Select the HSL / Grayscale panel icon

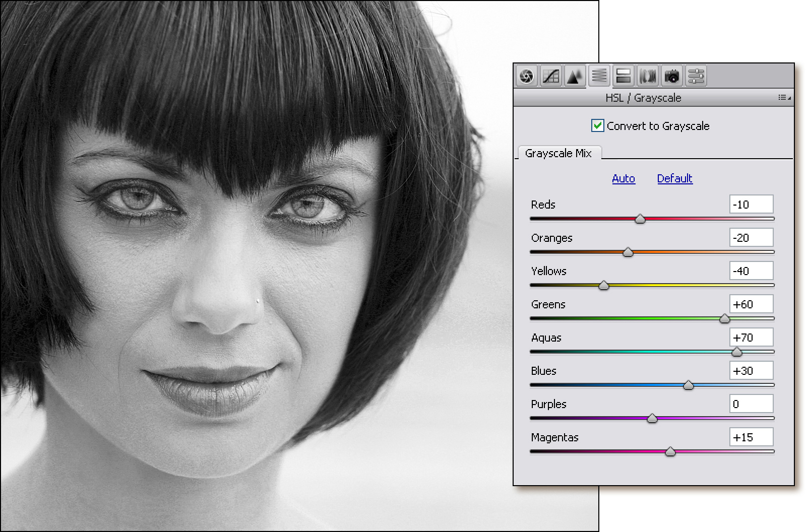pos(599,77)
